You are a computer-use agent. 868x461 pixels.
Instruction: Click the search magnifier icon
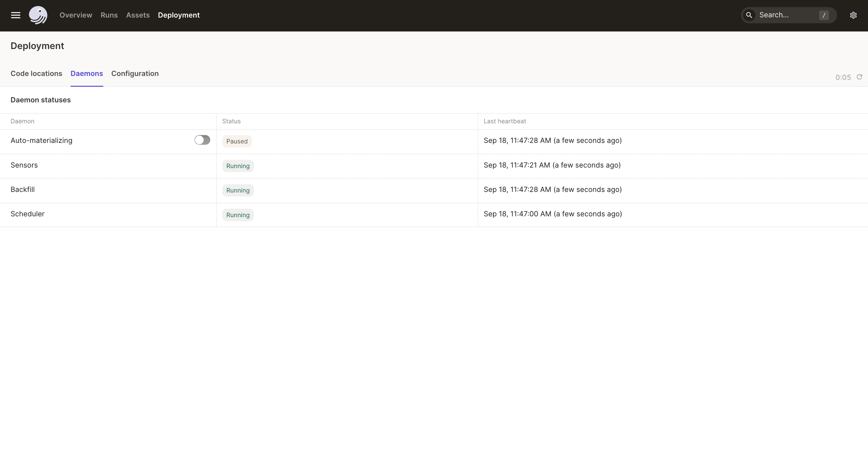click(749, 15)
